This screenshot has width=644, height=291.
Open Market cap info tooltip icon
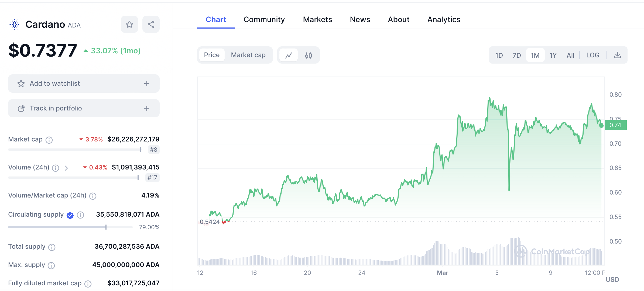pos(49,140)
